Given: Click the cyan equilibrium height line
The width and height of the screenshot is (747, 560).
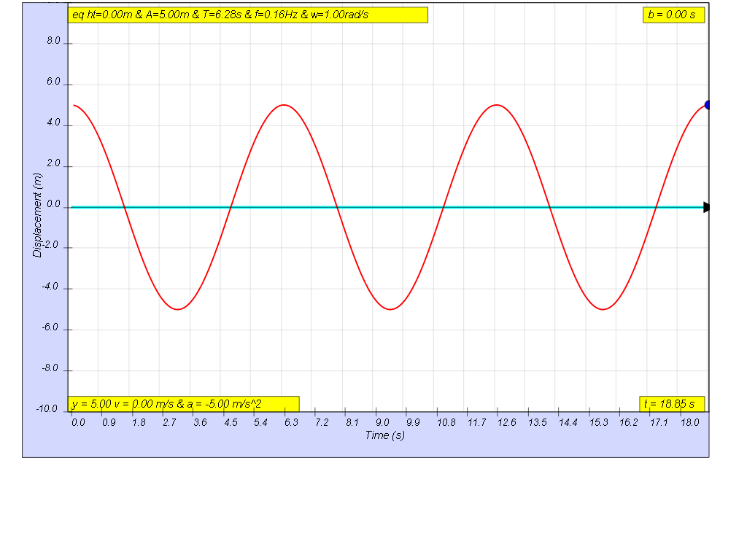Looking at the screenshot, I should pos(388,207).
